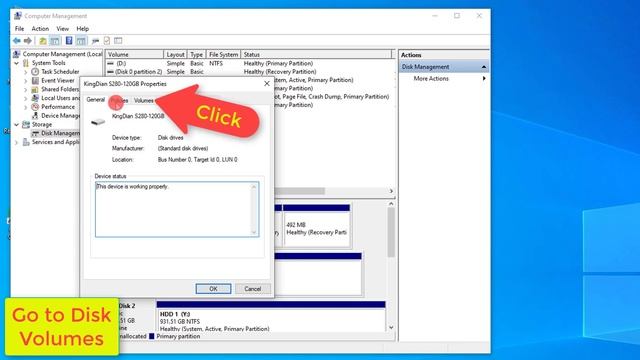Expand the Shared Folders node
640x360 pixels.
click(26, 90)
